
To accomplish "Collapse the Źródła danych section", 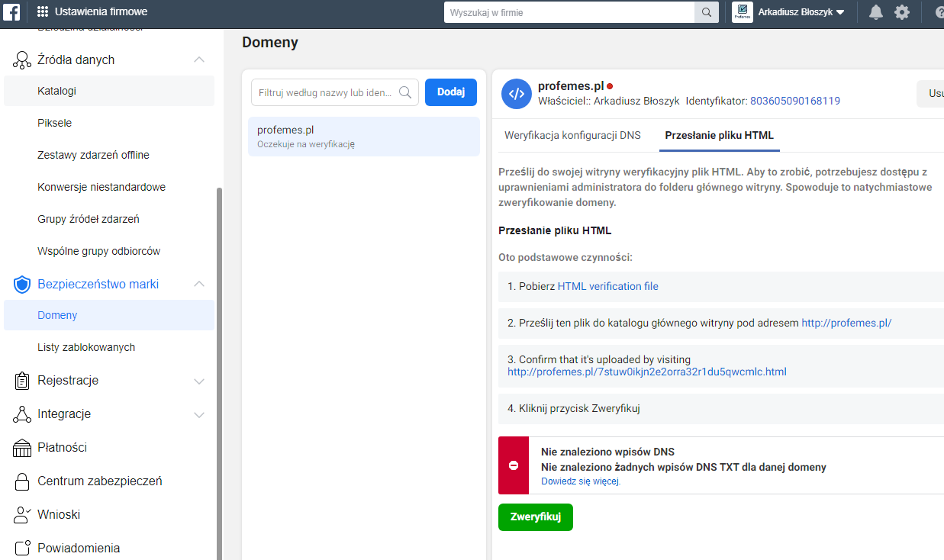I will pos(199,60).
